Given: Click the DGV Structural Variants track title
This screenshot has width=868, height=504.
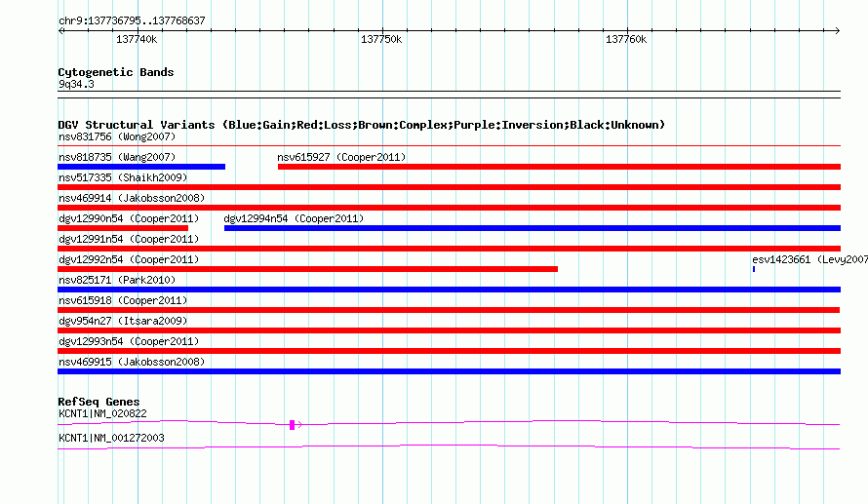Looking at the screenshot, I should click(361, 125).
